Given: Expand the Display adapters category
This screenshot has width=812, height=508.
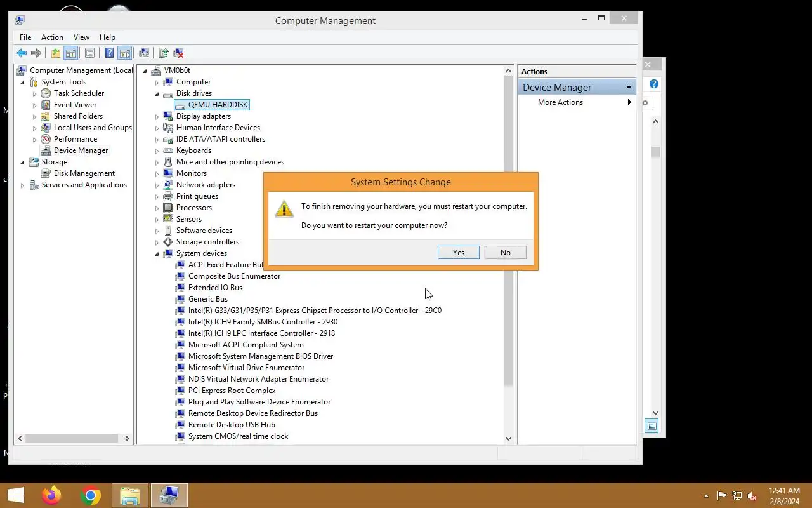Looking at the screenshot, I should 157,117.
